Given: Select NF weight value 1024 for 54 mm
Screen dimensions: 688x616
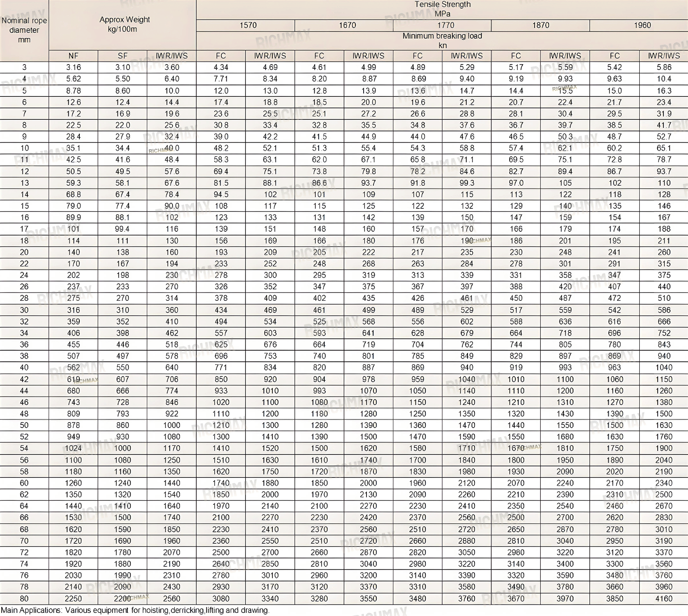Looking at the screenshot, I should click(73, 448).
